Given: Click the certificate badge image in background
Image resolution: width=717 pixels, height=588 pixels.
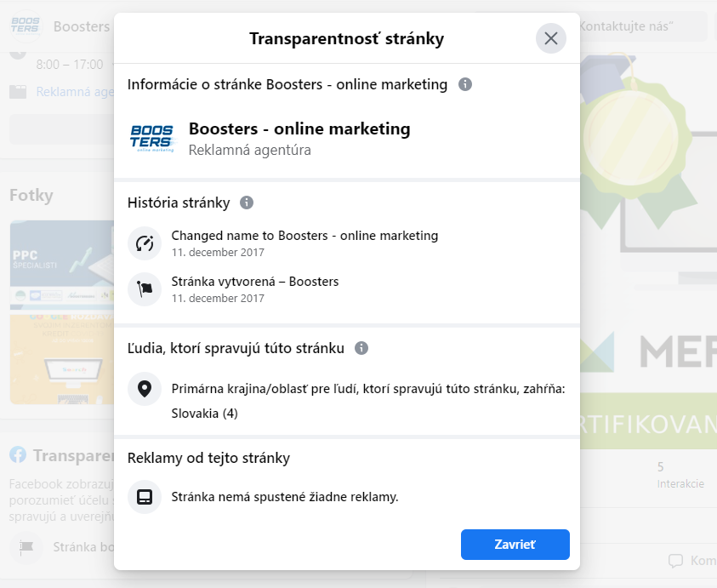Looking at the screenshot, I should [636, 140].
